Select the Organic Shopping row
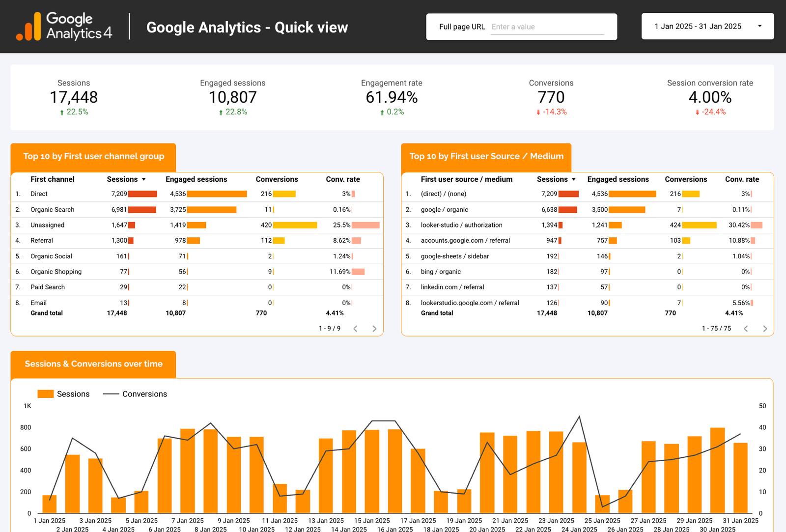The width and height of the screenshot is (786, 532). tap(197, 272)
